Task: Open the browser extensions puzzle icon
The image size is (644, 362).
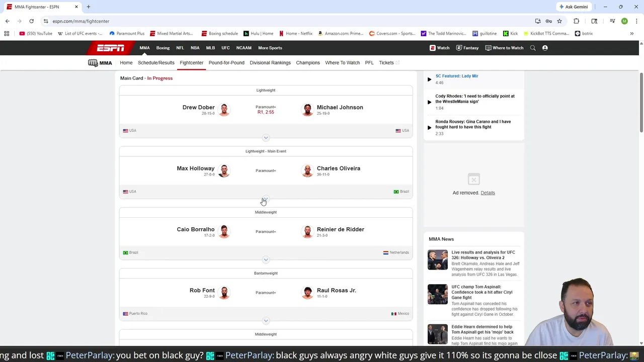Action: click(576, 21)
